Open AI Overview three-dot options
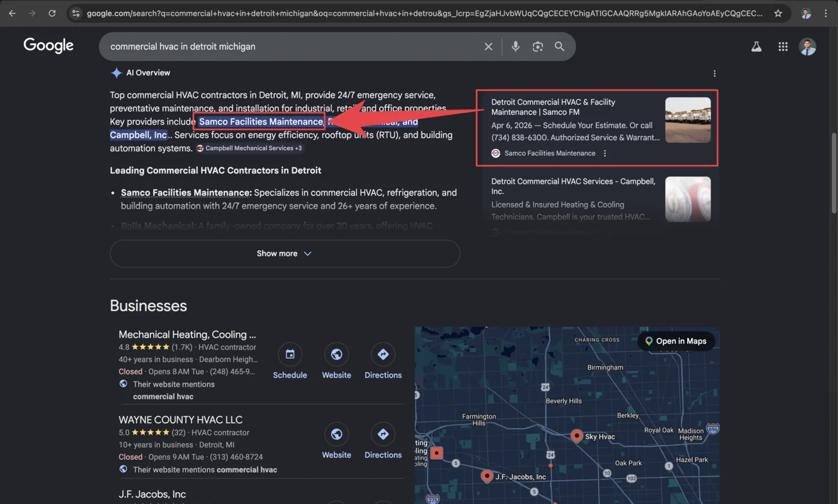 point(715,74)
